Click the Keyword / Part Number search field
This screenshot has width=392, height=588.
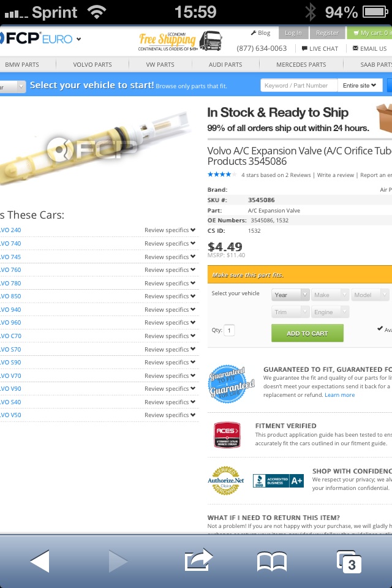click(x=299, y=86)
